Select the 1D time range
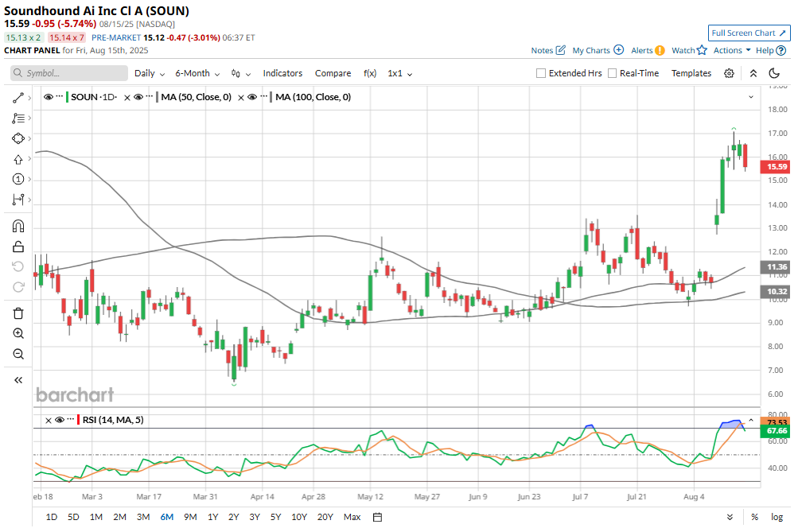 coord(51,517)
